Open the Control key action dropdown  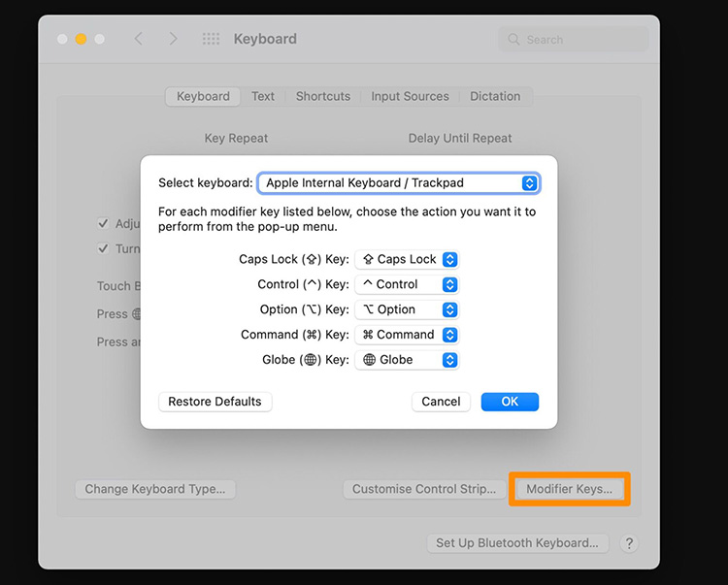[407, 284]
